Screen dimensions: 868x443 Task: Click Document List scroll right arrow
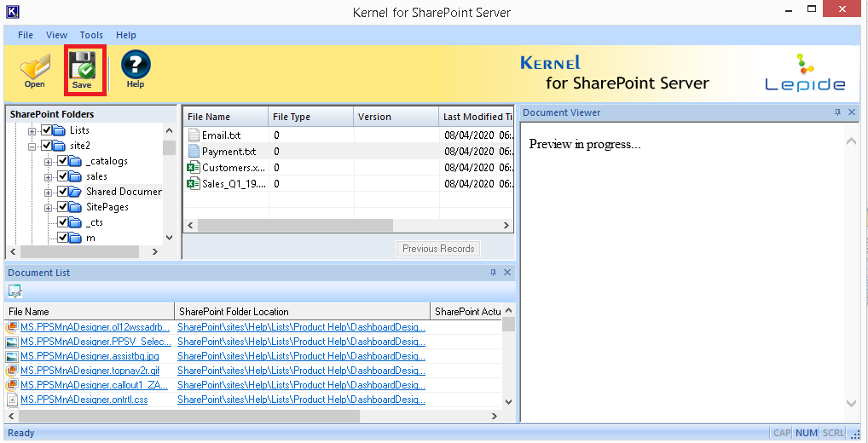pyautogui.click(x=495, y=416)
